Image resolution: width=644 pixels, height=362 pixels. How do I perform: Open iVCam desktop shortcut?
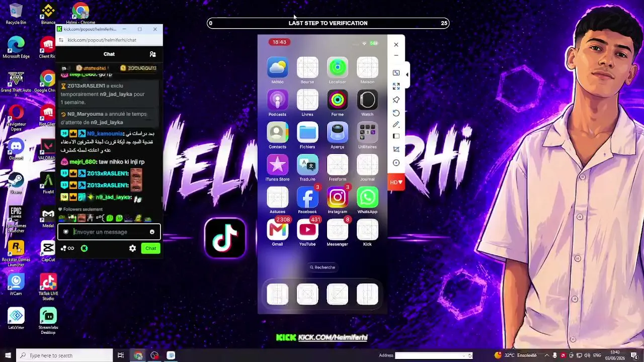click(16, 285)
